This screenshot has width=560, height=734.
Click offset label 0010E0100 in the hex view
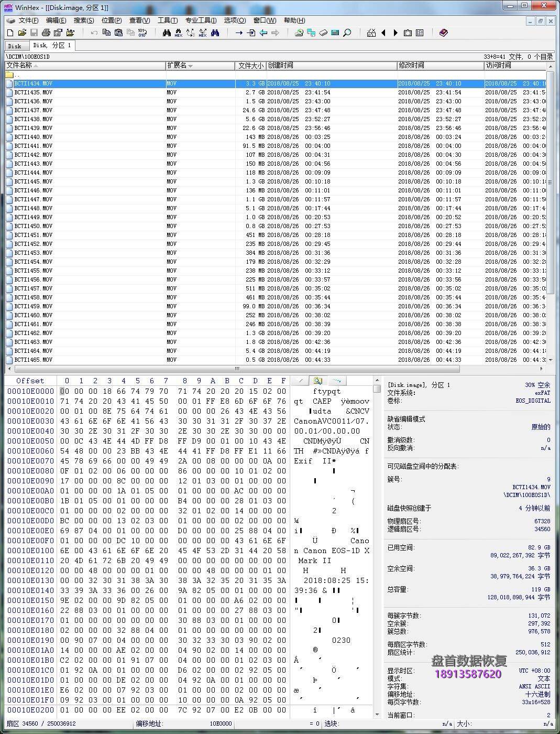coord(30,550)
